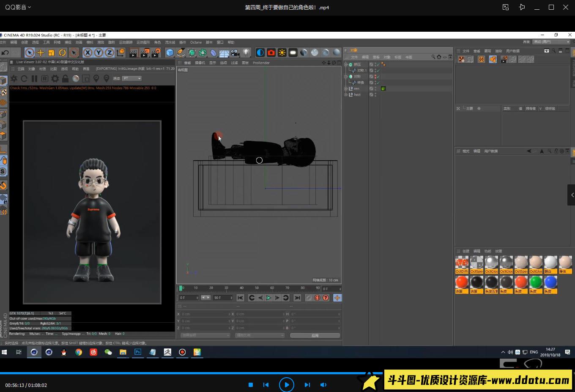Toggle Live Viewer render region R
This screenshot has width=575, height=392.
click(44, 79)
